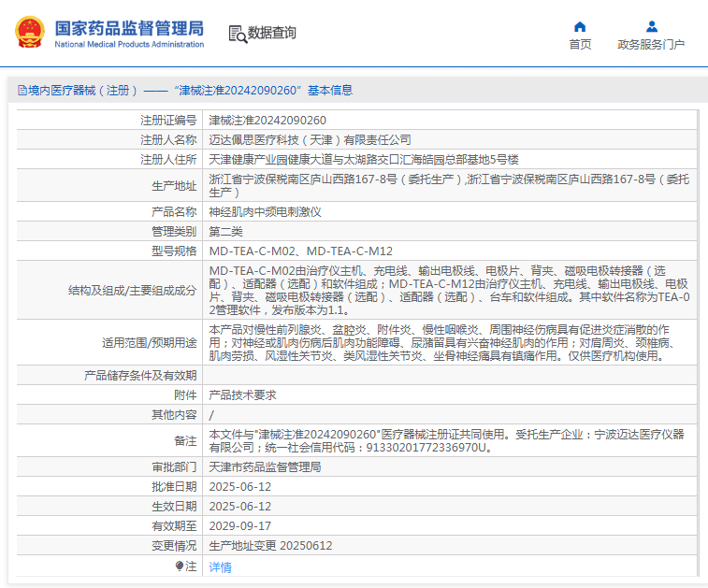Go to 首页 via its text label
Screen dimensions: 708x588
click(580, 44)
